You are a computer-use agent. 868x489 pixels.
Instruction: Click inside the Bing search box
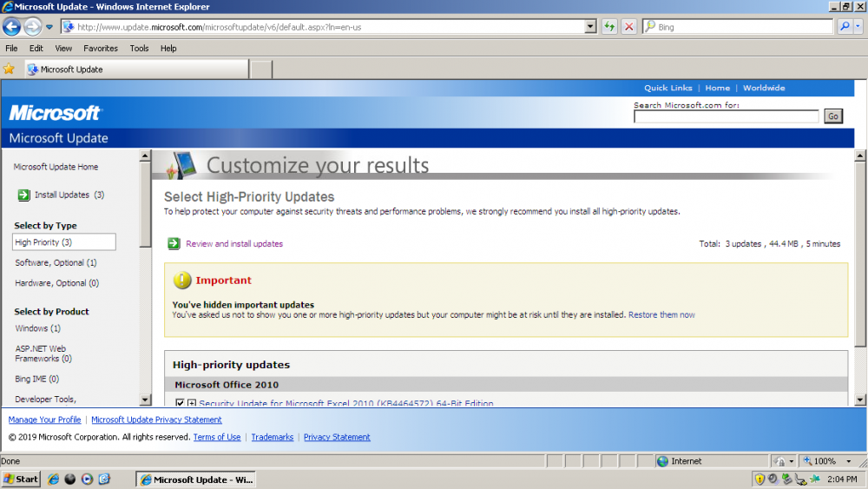tap(744, 27)
